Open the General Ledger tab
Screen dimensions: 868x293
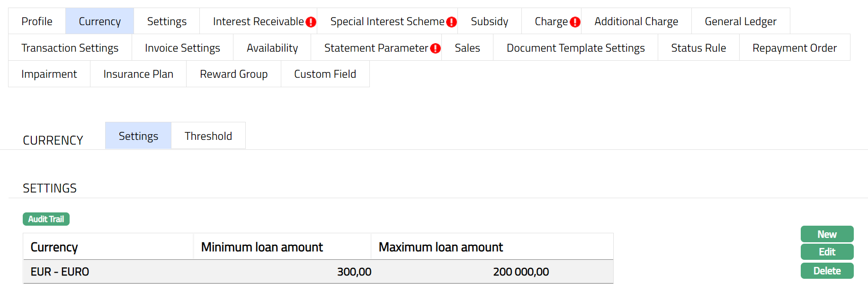click(x=740, y=21)
